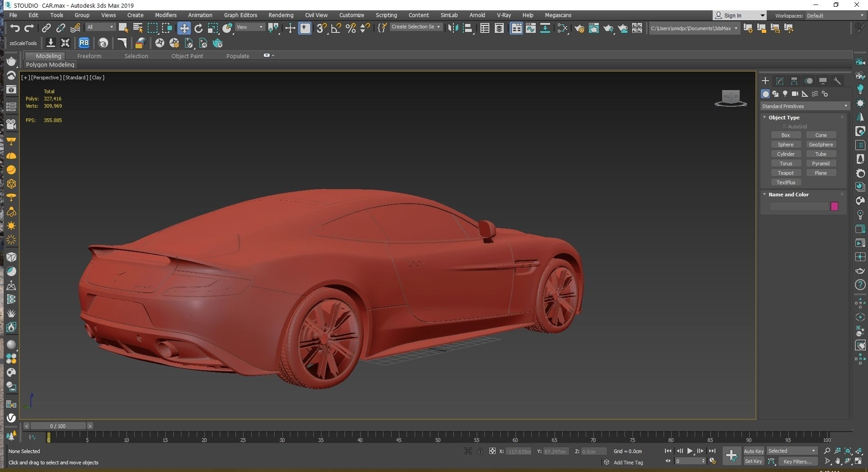Screen dimensions: 868x472
Task: Choose the Select Object tool
Action: click(x=123, y=28)
